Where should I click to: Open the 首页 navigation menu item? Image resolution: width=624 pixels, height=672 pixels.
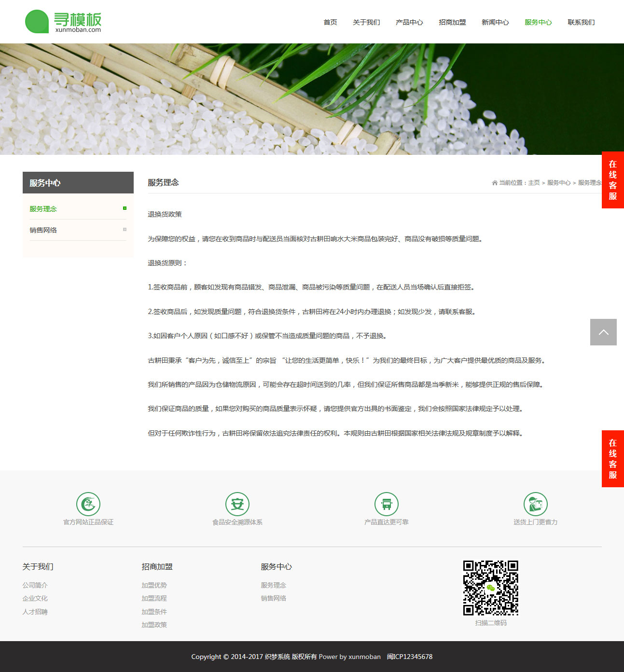pos(330,22)
